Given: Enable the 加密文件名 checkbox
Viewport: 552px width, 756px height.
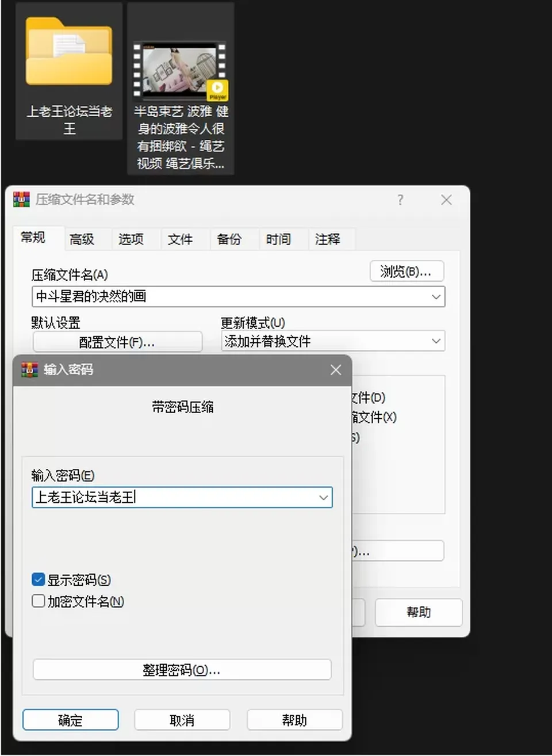Looking at the screenshot, I should [39, 601].
